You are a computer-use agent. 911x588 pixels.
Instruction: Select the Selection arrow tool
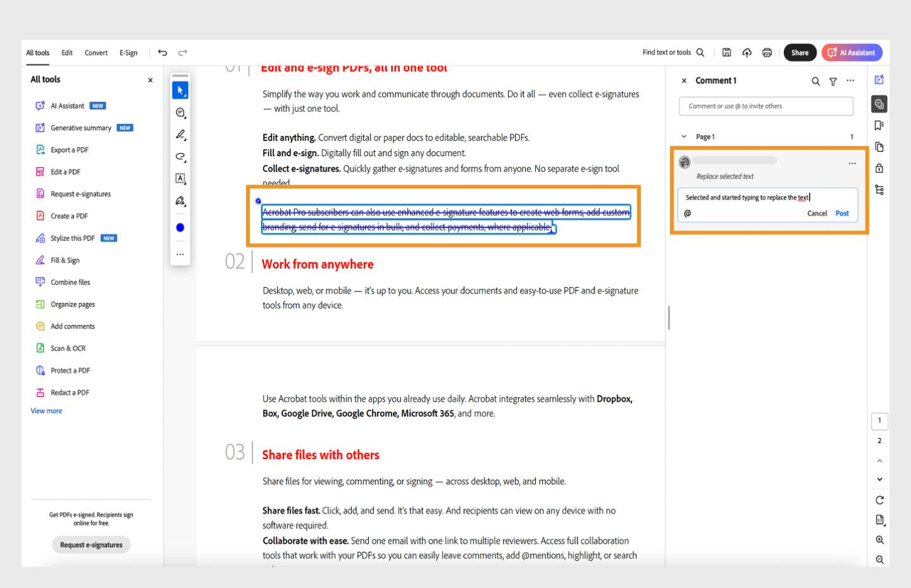tap(180, 90)
